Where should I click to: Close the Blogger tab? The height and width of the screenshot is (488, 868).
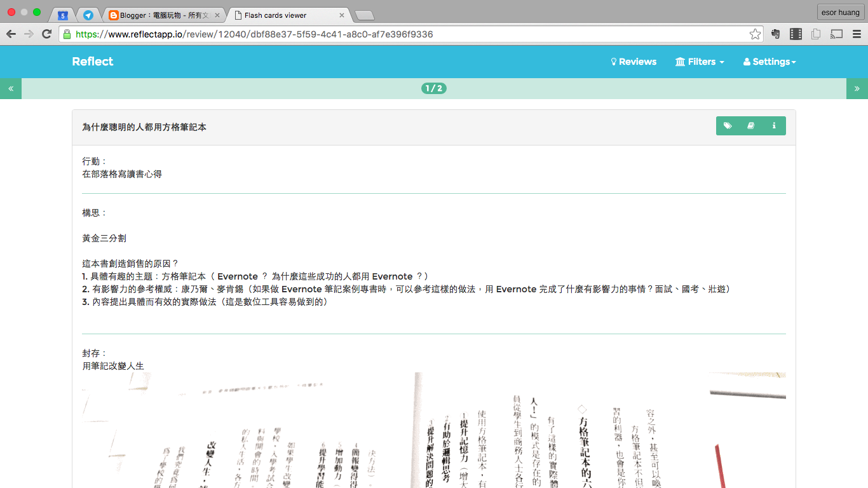pos(217,15)
